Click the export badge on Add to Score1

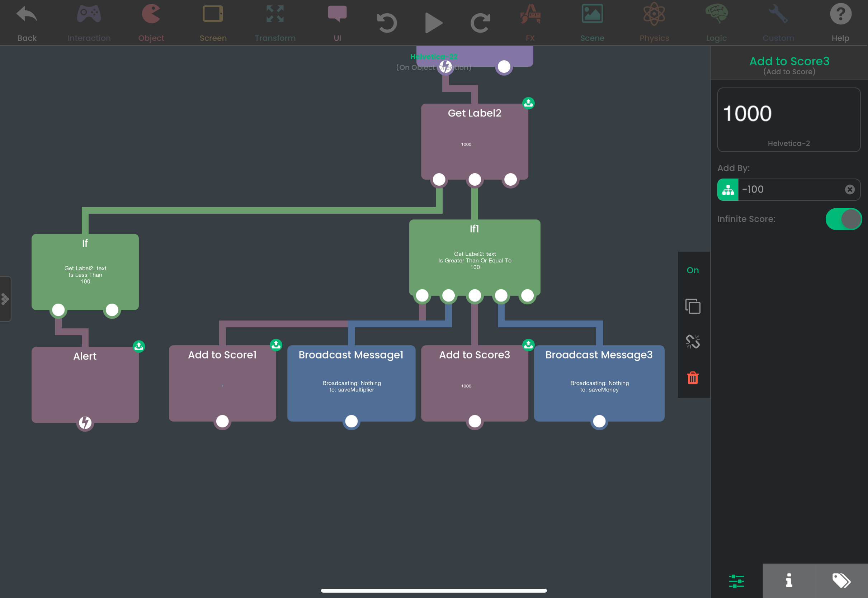coord(276,345)
